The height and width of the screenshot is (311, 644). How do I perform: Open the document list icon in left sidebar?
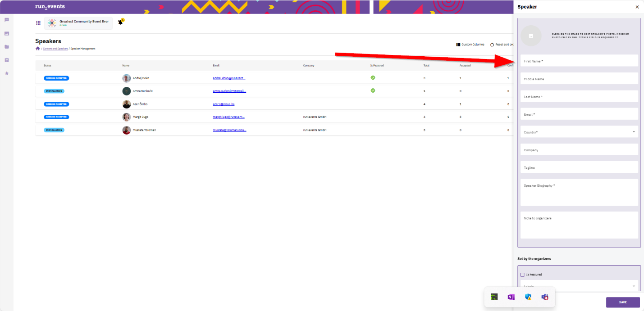point(7,60)
